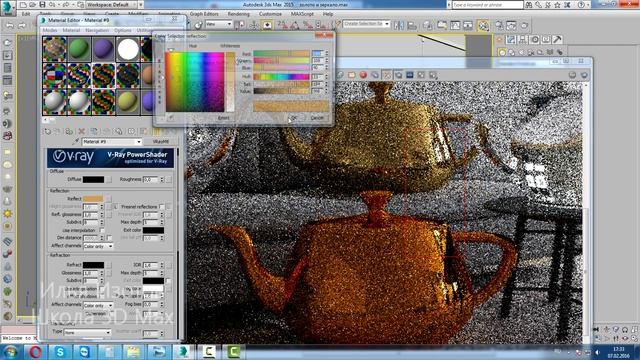Save file from quick access toolbar
This screenshot has width=640, height=360.
pos(42,4)
